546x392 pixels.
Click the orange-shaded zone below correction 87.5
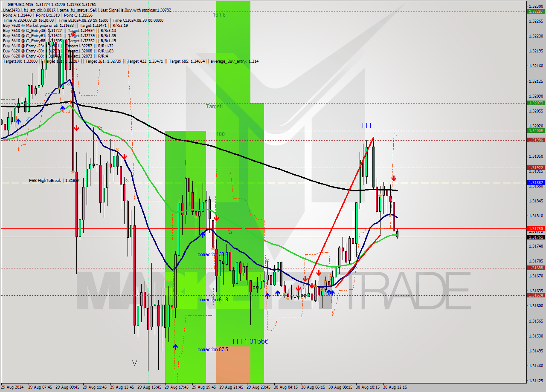point(233,364)
